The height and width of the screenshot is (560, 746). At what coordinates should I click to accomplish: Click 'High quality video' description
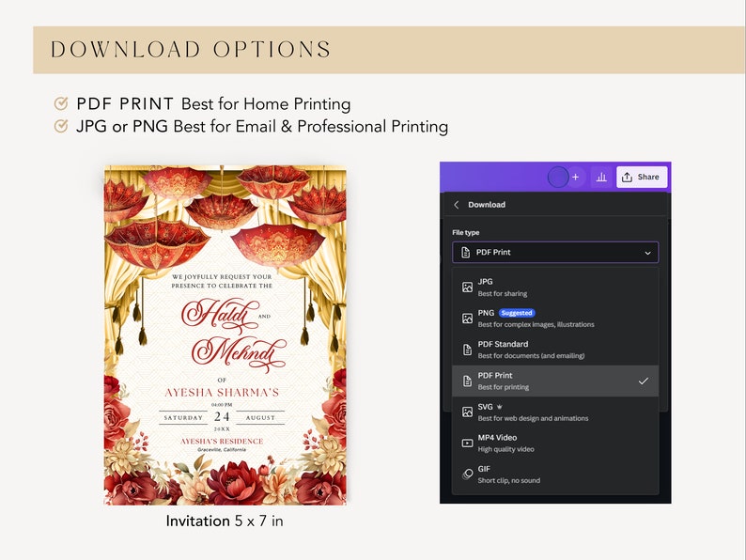pyautogui.click(x=505, y=449)
